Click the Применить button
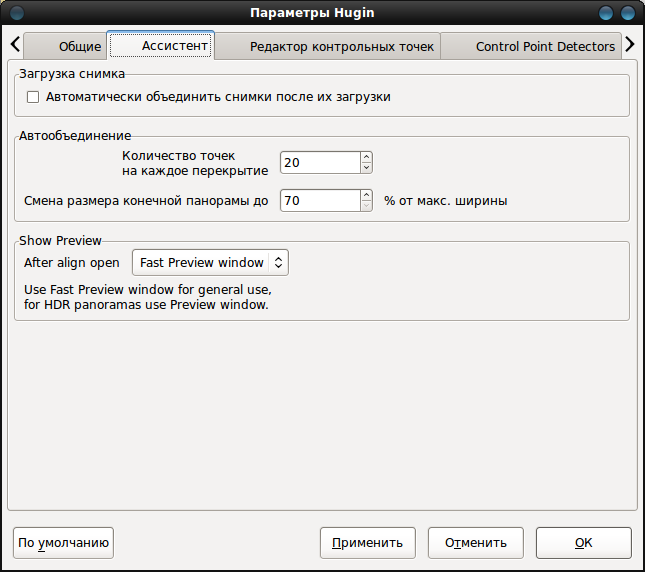 [x=368, y=543]
